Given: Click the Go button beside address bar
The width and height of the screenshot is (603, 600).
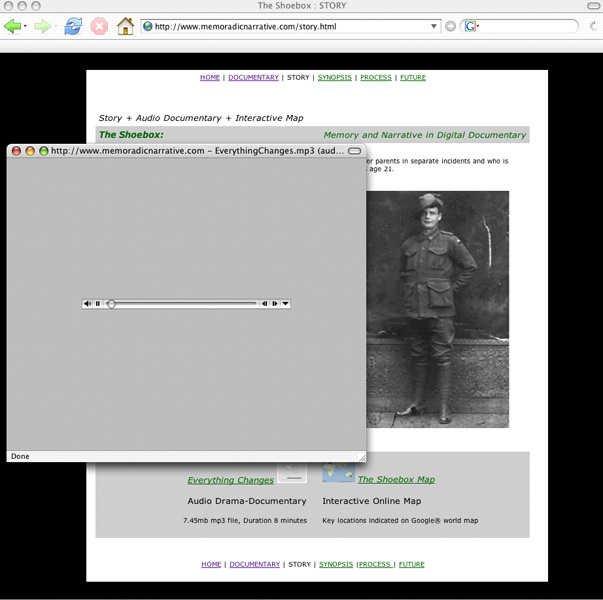Looking at the screenshot, I should [450, 26].
